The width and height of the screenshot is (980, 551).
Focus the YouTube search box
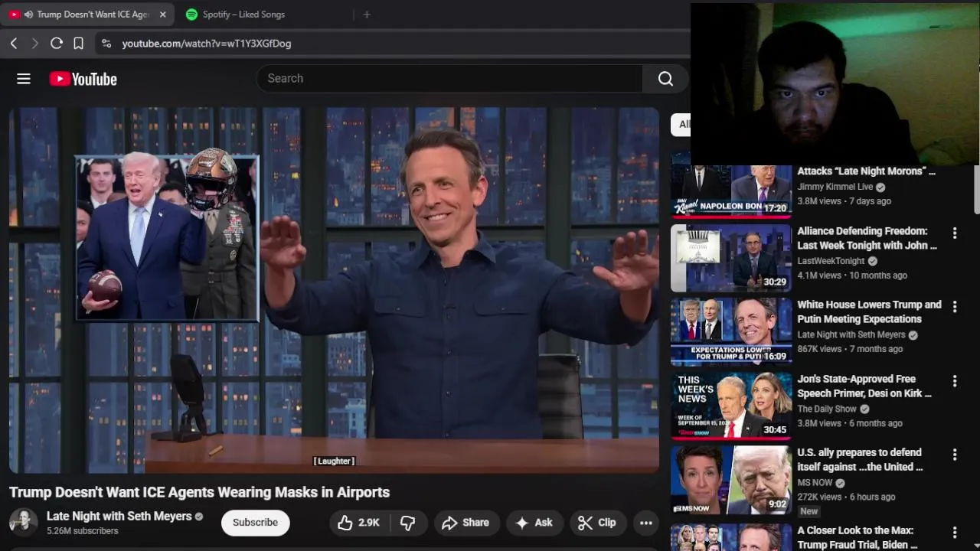point(450,78)
